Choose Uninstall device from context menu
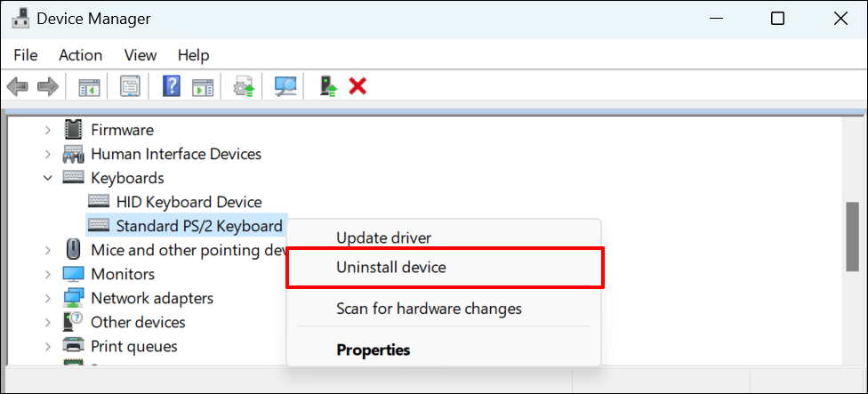 (391, 268)
